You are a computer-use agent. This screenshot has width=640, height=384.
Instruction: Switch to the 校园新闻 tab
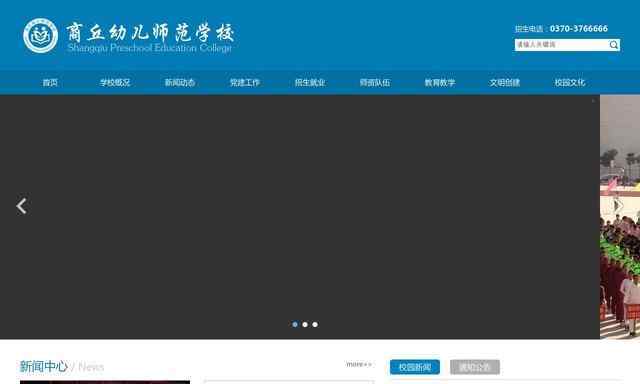tap(415, 367)
